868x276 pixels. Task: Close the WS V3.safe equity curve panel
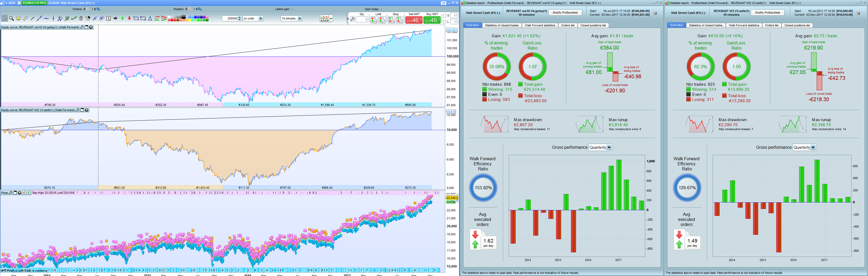pyautogui.click(x=87, y=110)
